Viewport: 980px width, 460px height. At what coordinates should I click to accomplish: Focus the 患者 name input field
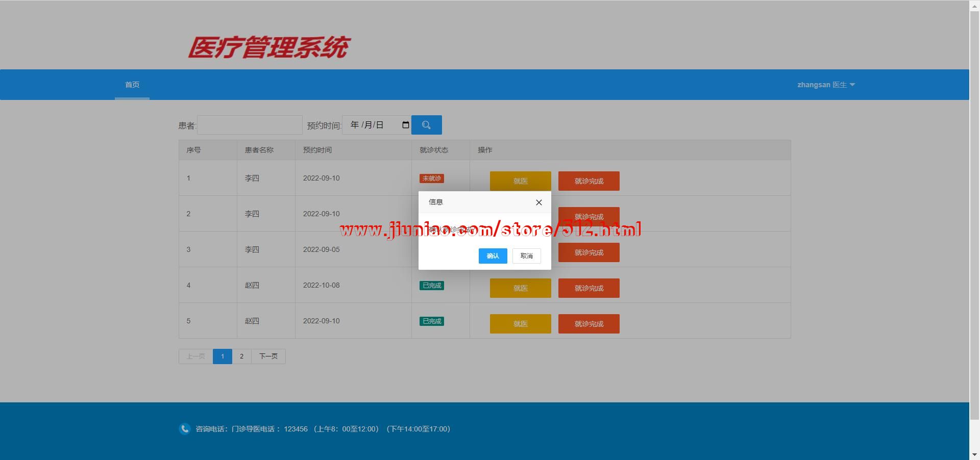[x=250, y=125]
